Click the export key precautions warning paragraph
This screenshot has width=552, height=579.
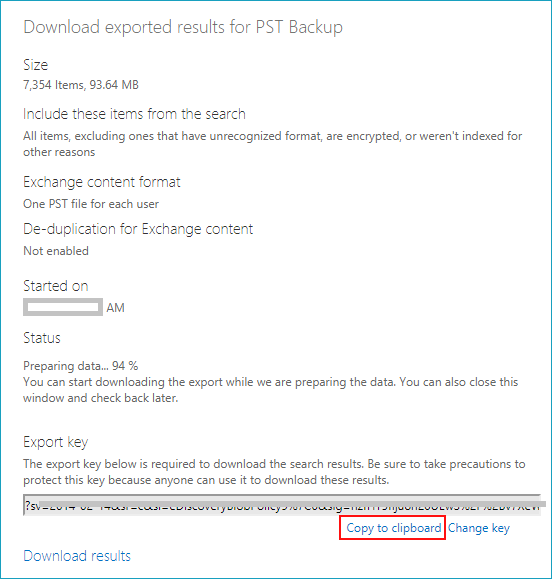(x=274, y=472)
